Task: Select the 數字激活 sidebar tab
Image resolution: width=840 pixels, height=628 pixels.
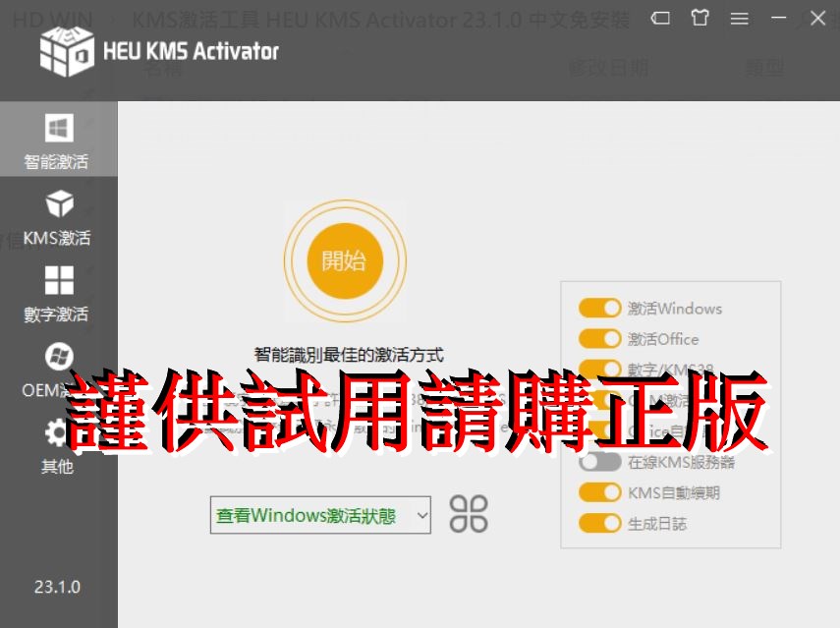Action: point(58,293)
